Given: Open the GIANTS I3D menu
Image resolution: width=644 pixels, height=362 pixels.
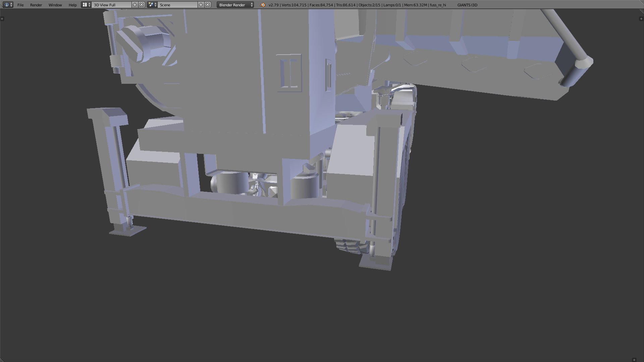Looking at the screenshot, I should [467, 5].
